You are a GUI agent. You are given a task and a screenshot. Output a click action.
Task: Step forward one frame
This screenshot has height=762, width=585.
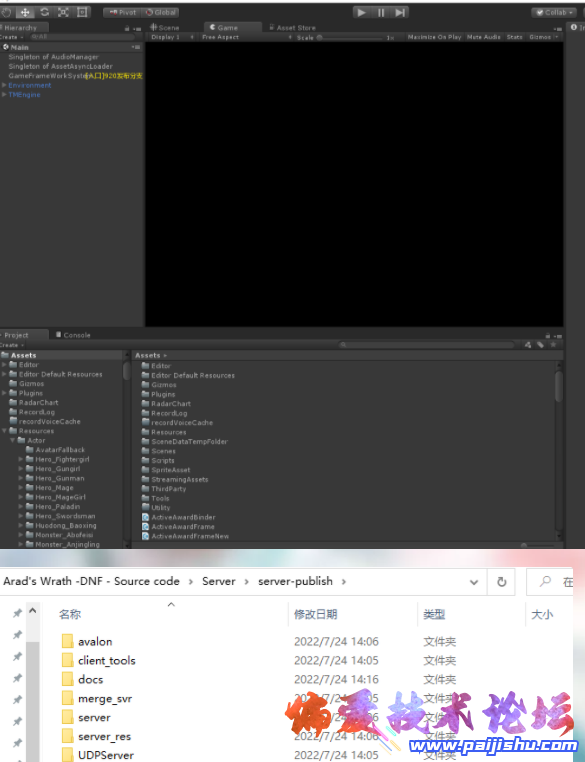click(x=399, y=12)
